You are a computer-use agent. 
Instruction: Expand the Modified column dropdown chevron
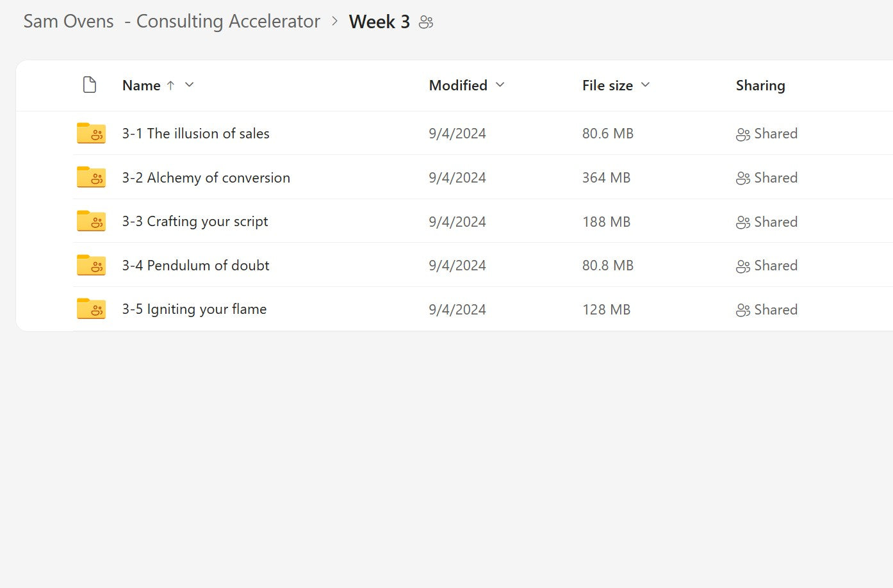500,85
